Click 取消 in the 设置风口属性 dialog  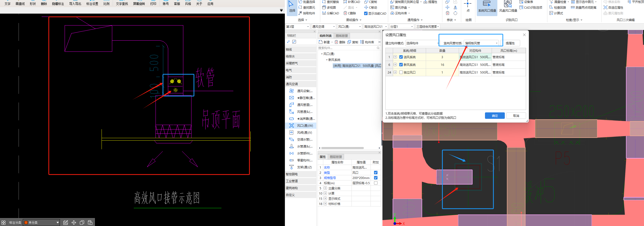point(516,116)
